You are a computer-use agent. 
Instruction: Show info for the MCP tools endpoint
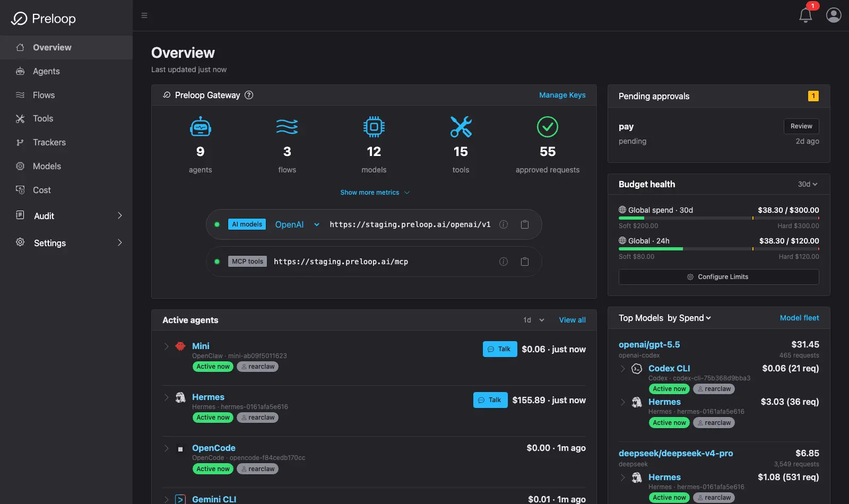click(504, 262)
